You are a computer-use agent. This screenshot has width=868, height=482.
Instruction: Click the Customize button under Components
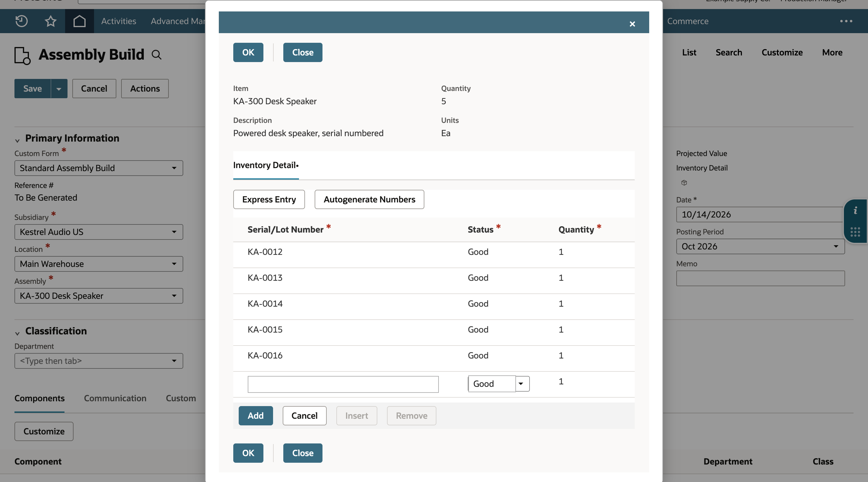44,431
